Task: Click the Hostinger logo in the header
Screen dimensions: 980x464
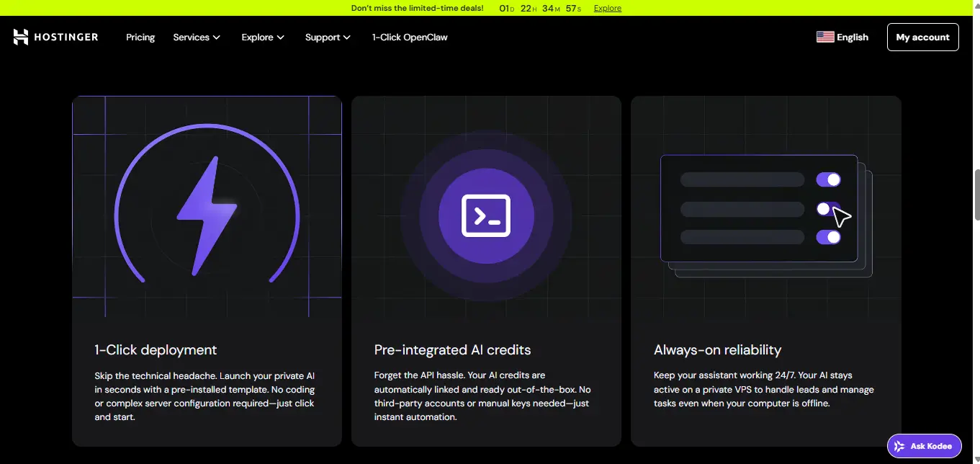Action: click(55, 37)
